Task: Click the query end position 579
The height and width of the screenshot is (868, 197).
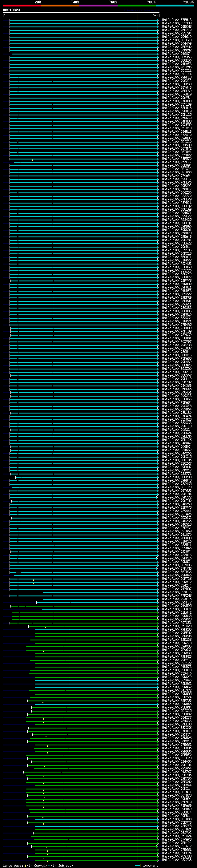Action: pyautogui.click(x=155, y=15)
